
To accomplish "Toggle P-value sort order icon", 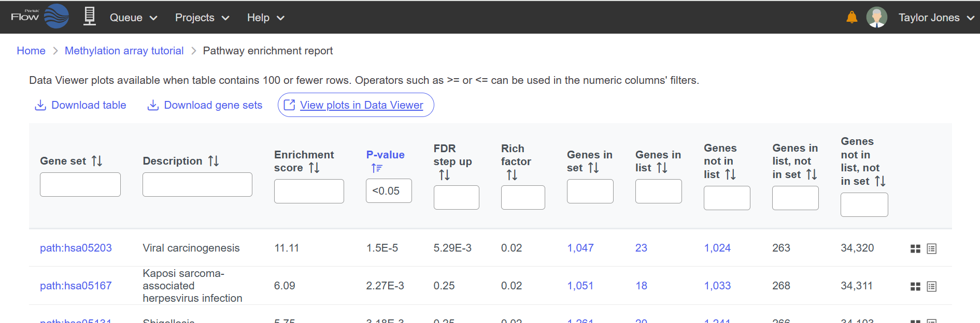I will [x=377, y=168].
